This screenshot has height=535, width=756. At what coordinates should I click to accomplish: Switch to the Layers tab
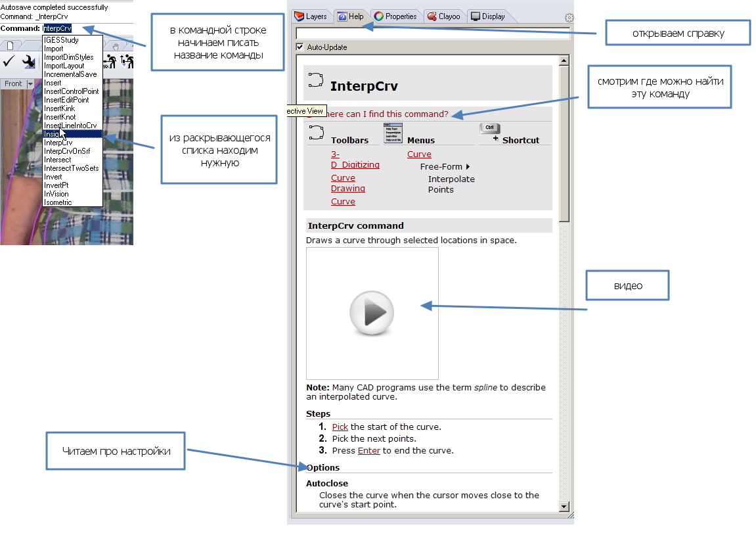tap(311, 16)
